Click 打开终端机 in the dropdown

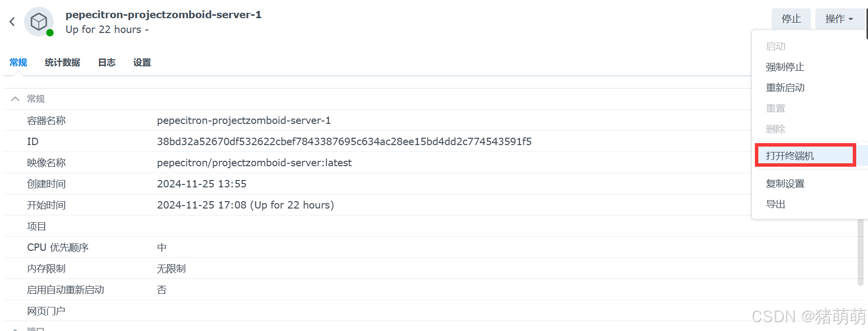[x=790, y=156]
